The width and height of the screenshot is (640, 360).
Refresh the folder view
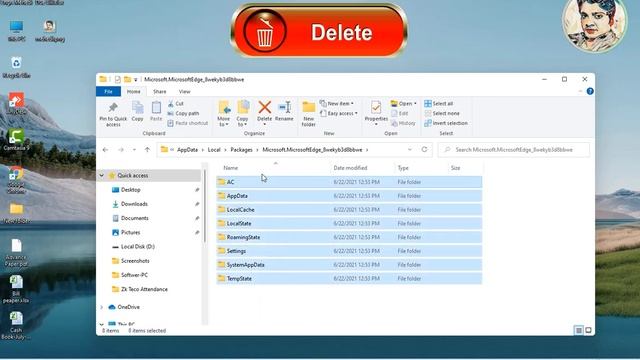(x=424, y=150)
